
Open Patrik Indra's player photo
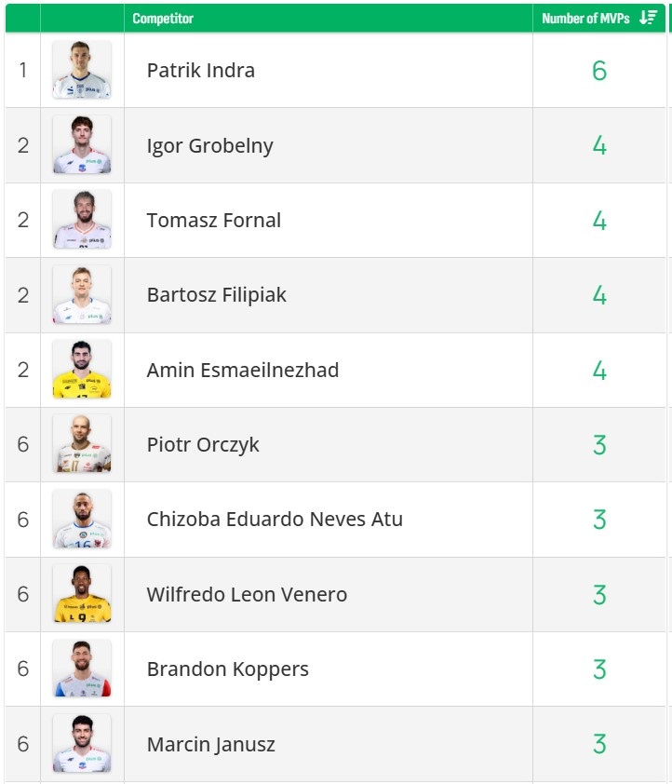point(82,70)
